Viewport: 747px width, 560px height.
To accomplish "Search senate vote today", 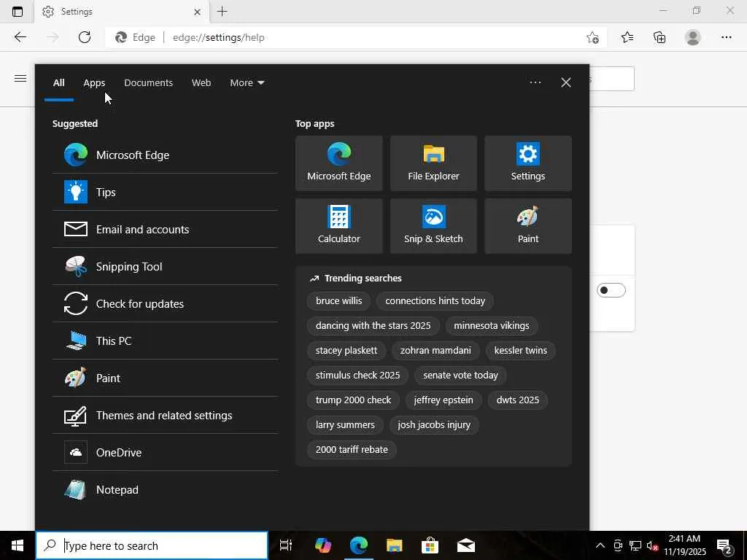I will pyautogui.click(x=460, y=376).
